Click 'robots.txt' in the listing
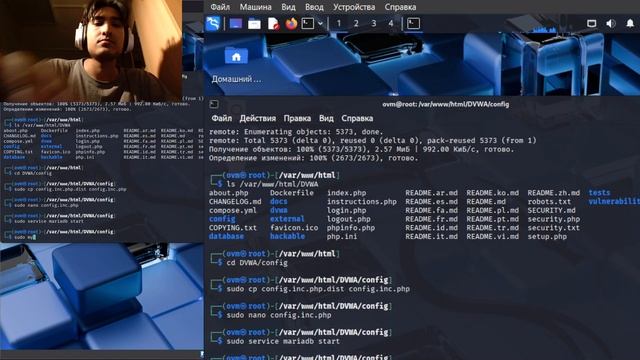Image resolution: width=640 pixels, height=360 pixels. click(549, 202)
